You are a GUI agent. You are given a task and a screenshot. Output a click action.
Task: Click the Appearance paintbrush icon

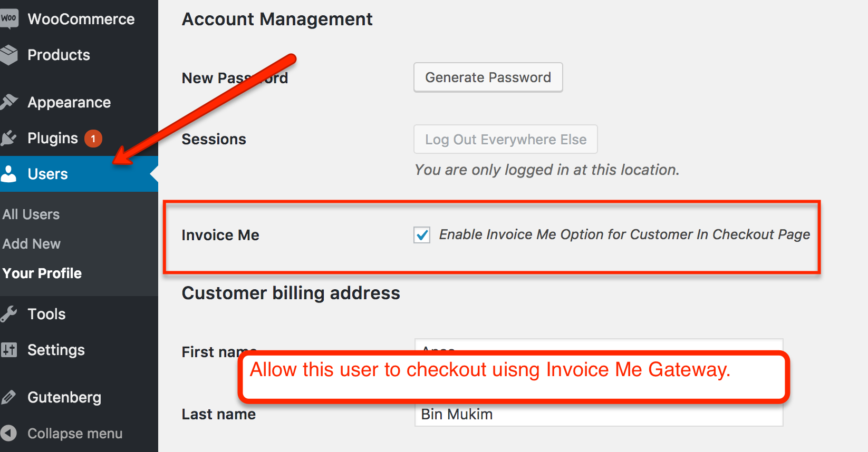[9, 102]
